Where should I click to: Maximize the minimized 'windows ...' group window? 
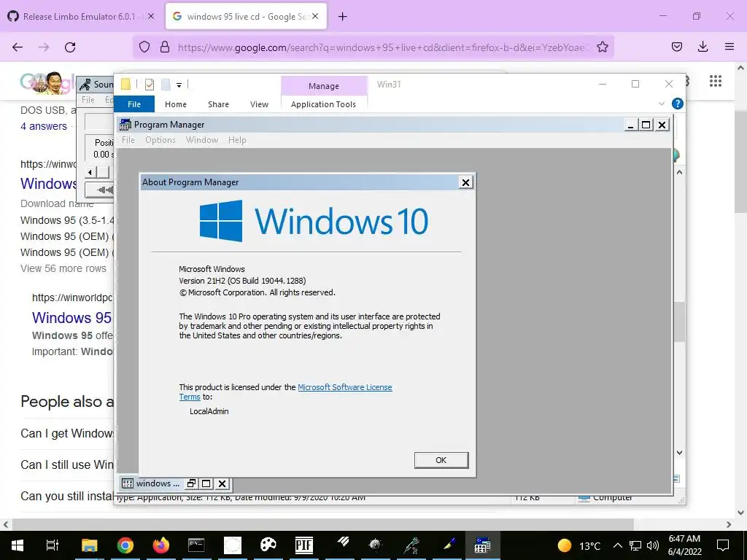click(x=206, y=484)
